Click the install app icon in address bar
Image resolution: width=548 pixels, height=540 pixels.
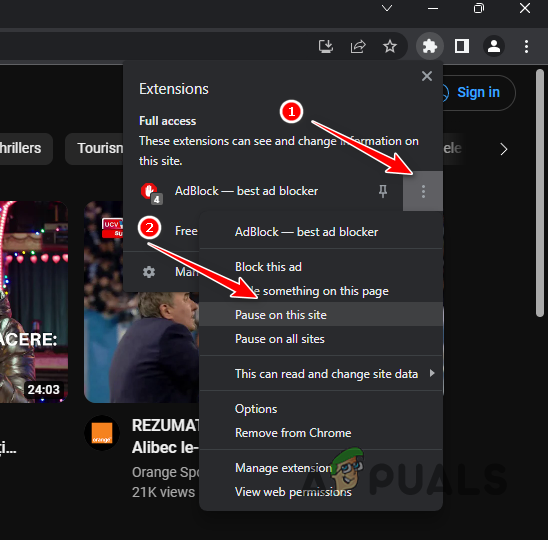tap(326, 46)
